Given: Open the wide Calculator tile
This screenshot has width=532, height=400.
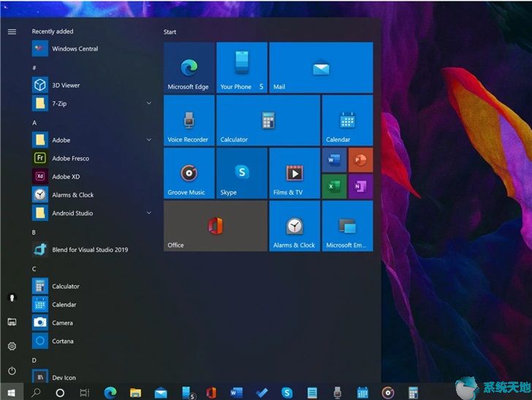Looking at the screenshot, I should 268,121.
